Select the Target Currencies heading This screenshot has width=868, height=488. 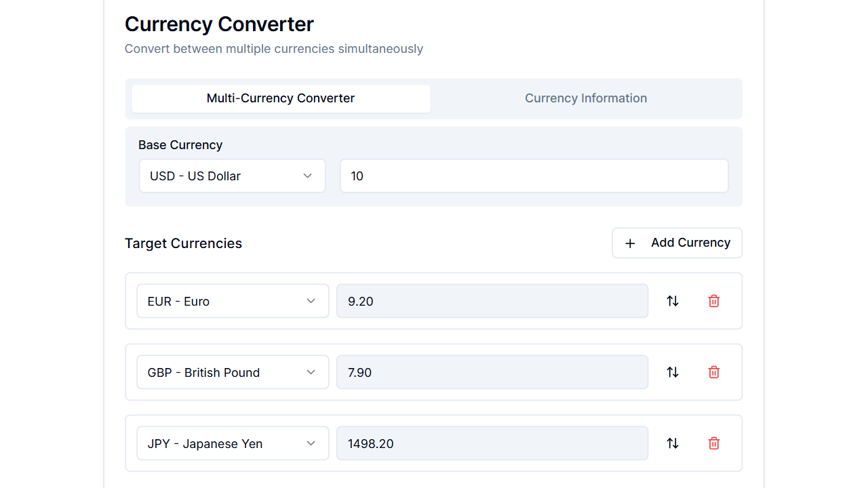(183, 243)
